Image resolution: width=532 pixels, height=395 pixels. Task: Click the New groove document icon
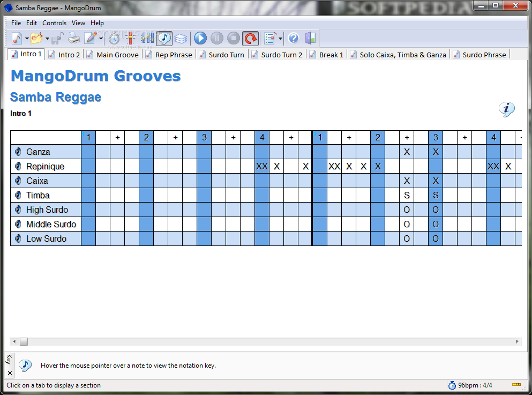[17, 39]
